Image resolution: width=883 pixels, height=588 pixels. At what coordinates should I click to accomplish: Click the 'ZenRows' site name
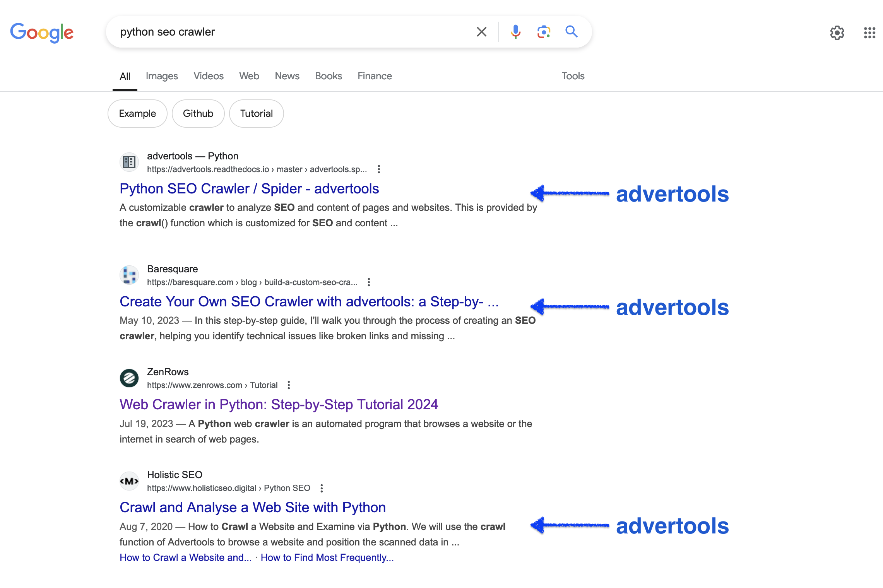[168, 372]
